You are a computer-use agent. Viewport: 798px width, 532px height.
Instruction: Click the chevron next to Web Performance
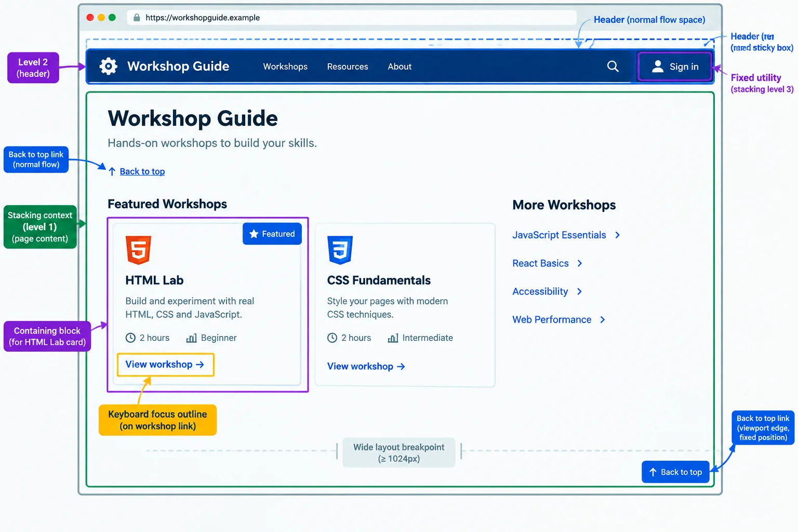(x=603, y=320)
